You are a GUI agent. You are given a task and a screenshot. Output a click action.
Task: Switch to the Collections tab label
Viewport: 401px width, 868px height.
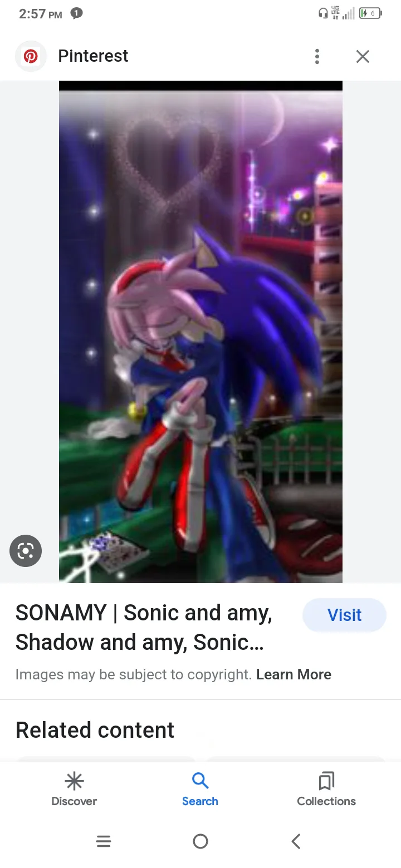tap(326, 801)
